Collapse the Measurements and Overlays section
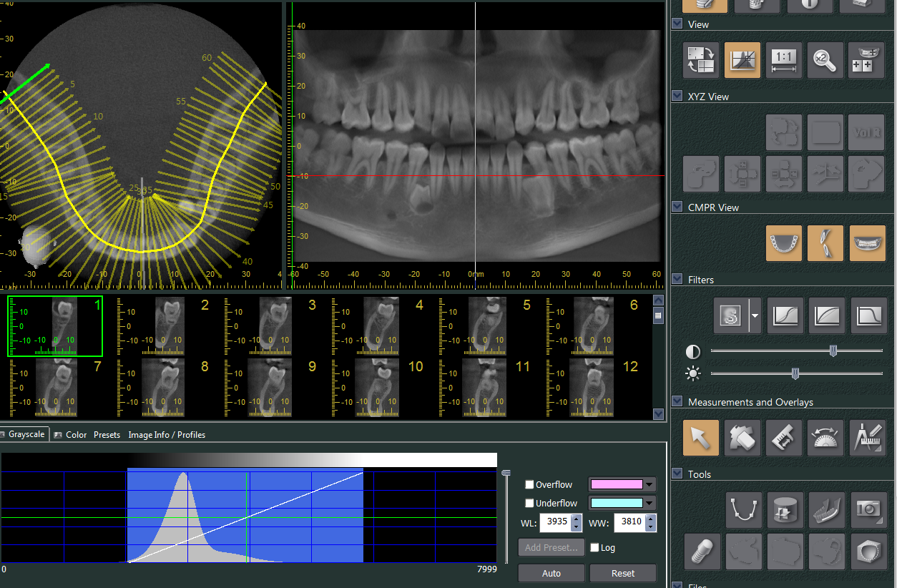The image size is (897, 588). click(x=677, y=402)
